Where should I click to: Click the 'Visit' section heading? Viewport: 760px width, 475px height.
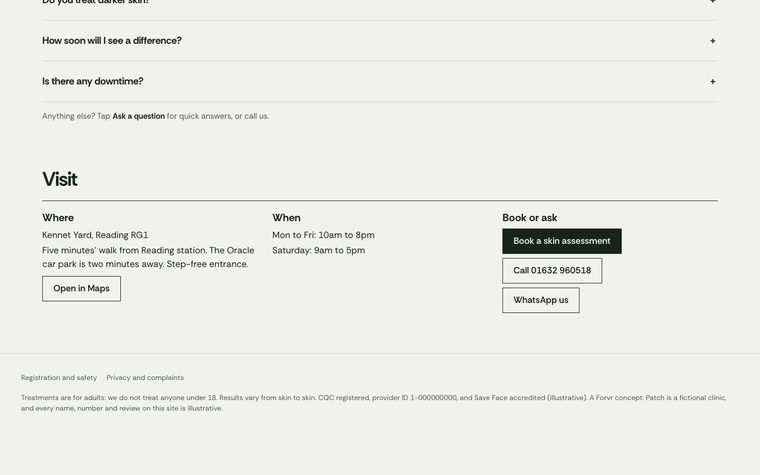coord(60,179)
